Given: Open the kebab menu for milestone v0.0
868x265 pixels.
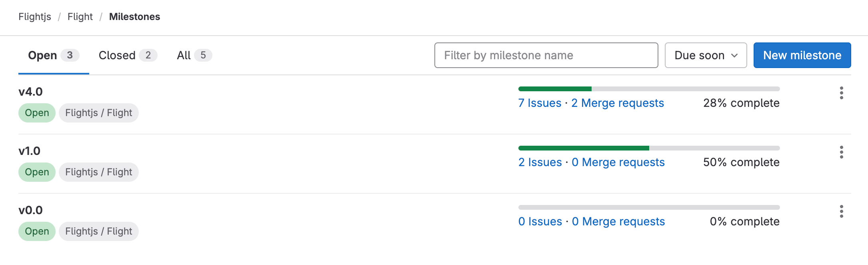Looking at the screenshot, I should tap(842, 211).
